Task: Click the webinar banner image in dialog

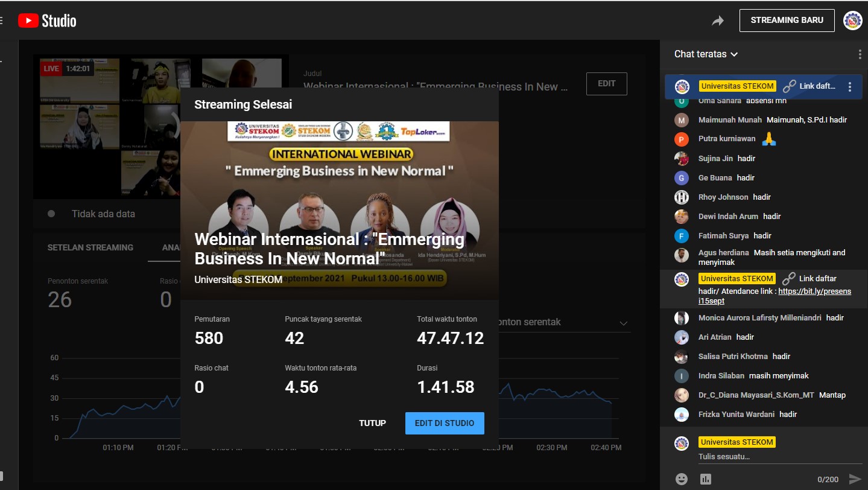Action: pyautogui.click(x=340, y=210)
